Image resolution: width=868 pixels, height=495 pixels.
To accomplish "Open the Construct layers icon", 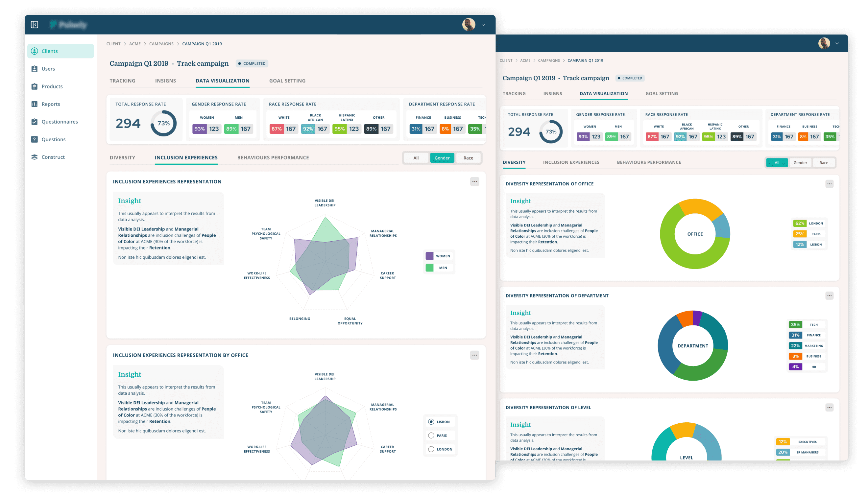I will (34, 157).
